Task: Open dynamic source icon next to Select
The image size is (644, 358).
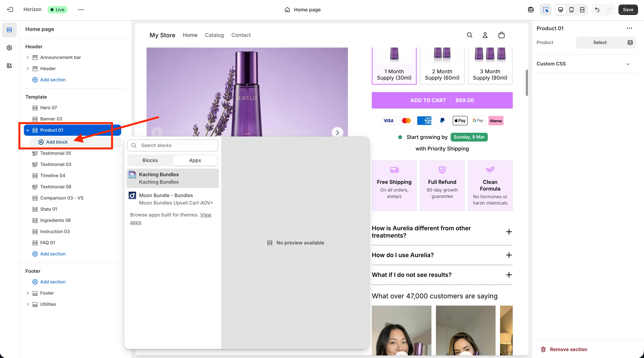Action: coord(630,42)
